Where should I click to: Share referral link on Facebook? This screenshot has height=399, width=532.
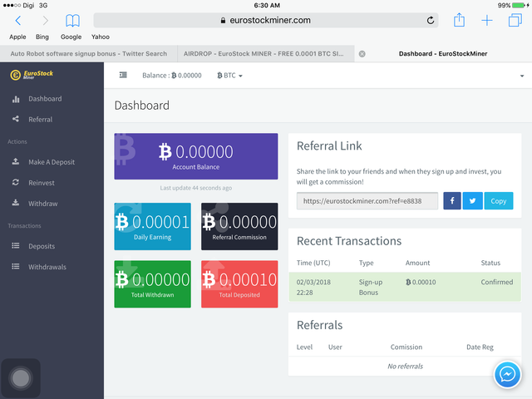[x=452, y=201]
